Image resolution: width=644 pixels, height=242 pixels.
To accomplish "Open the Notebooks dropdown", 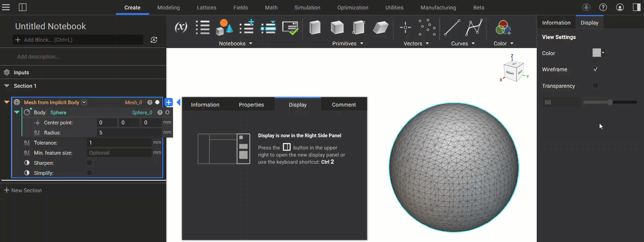I will 236,43.
